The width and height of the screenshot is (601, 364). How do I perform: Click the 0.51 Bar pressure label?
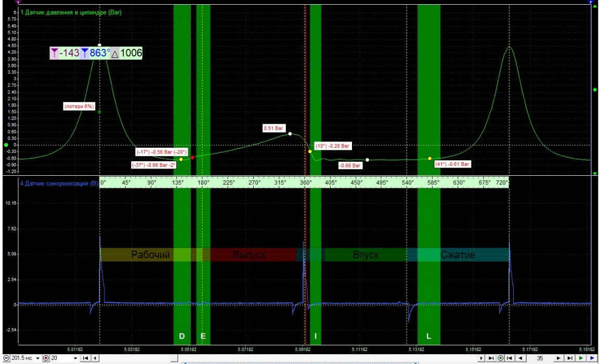point(274,127)
